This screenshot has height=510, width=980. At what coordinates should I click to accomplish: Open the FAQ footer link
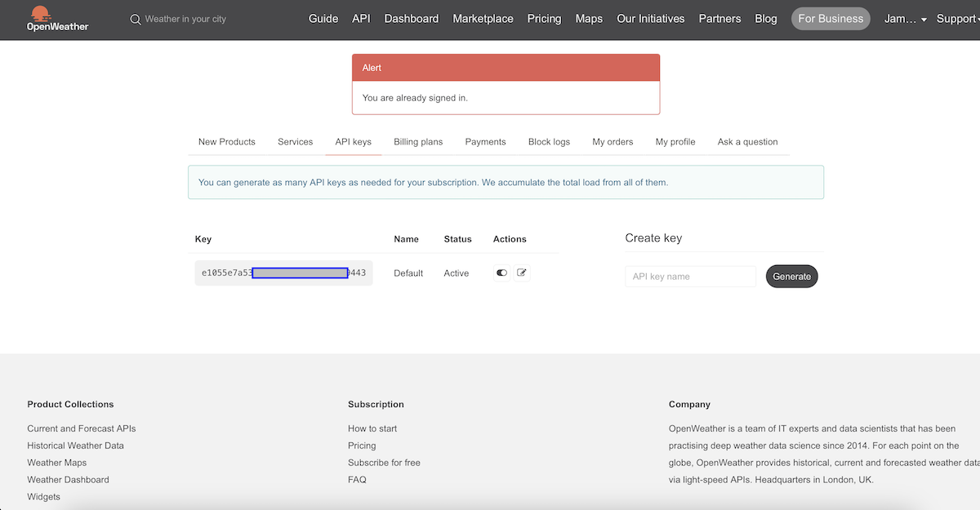pos(357,480)
